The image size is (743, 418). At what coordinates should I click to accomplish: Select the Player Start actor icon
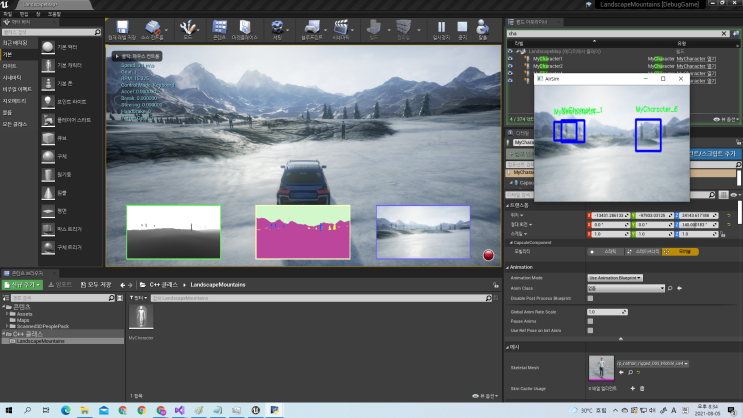48,120
